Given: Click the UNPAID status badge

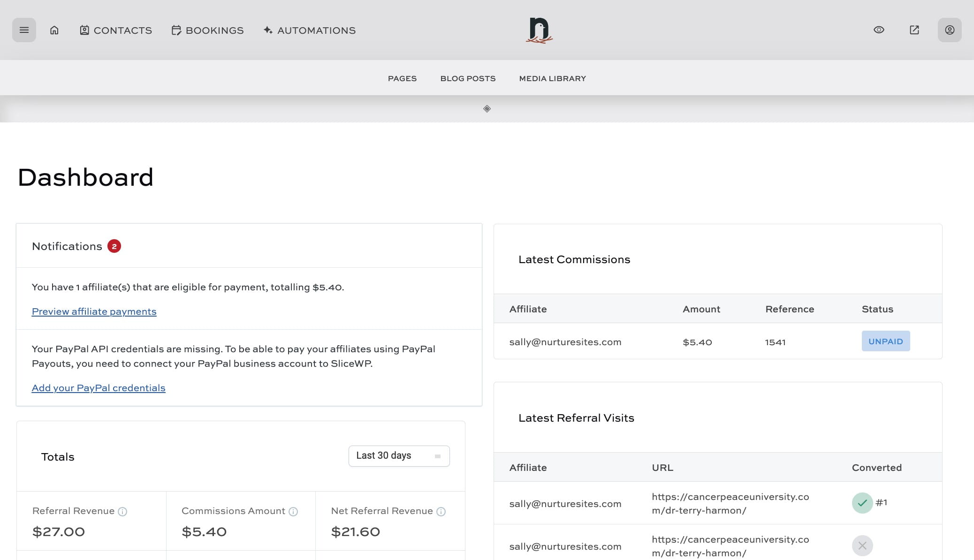Looking at the screenshot, I should pos(885,341).
